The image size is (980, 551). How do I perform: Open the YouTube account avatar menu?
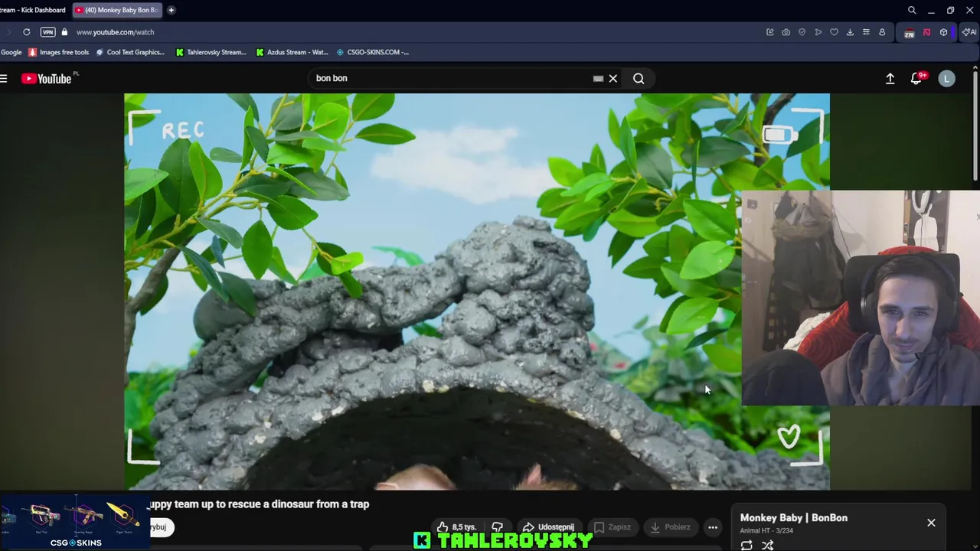click(x=947, y=78)
